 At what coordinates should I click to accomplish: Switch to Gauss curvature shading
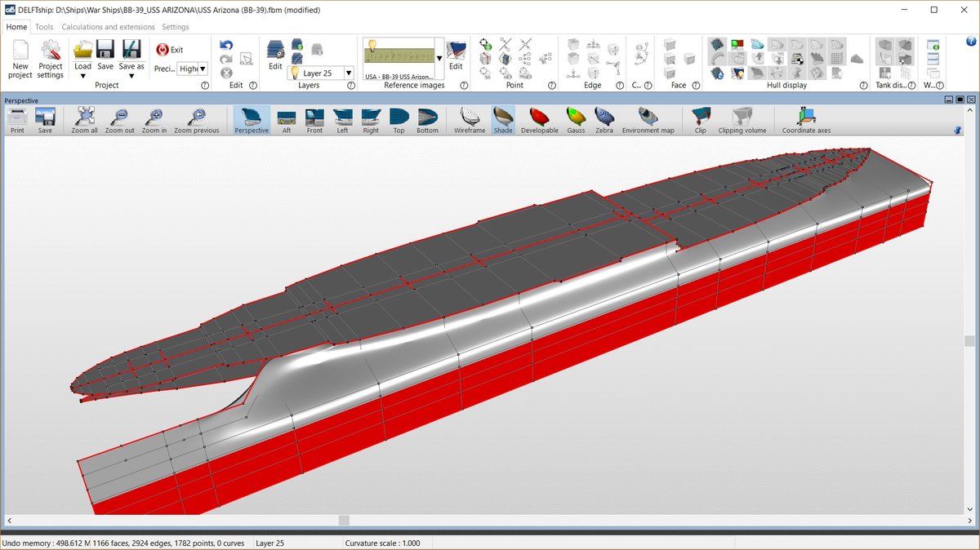pyautogui.click(x=576, y=119)
